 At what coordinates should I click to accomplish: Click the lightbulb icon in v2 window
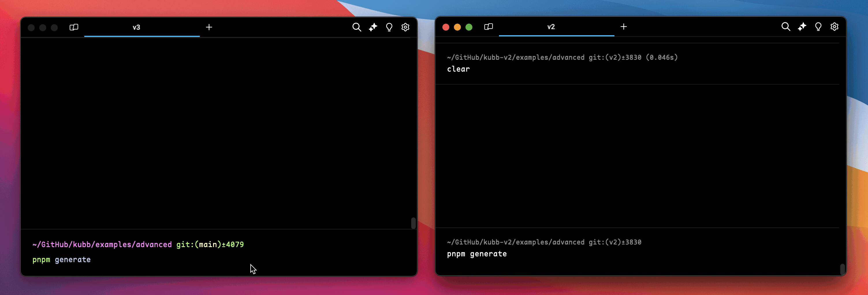click(818, 27)
